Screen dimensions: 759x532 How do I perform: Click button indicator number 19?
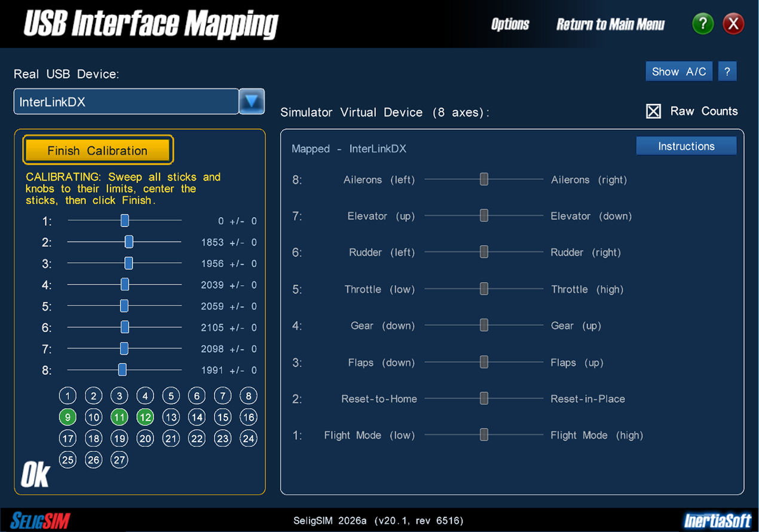pos(120,439)
